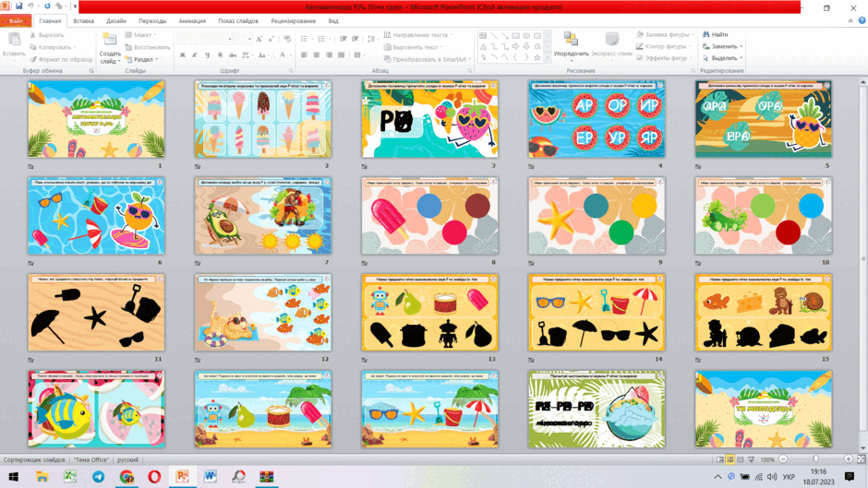Expand the Заменить dropdown arrow
868x488 pixels.
tap(741, 46)
